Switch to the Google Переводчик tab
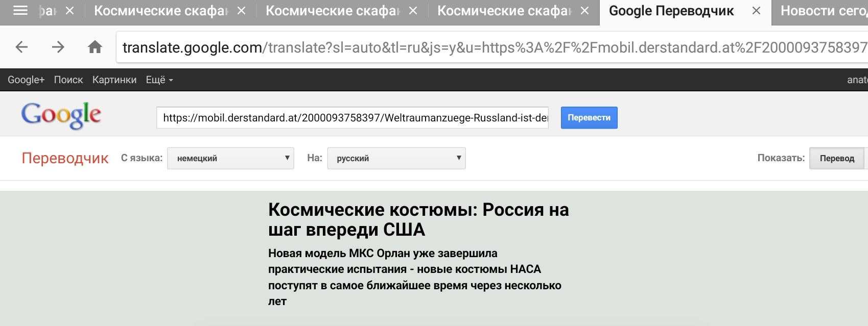Viewport: 868px width, 326px height. (671, 10)
